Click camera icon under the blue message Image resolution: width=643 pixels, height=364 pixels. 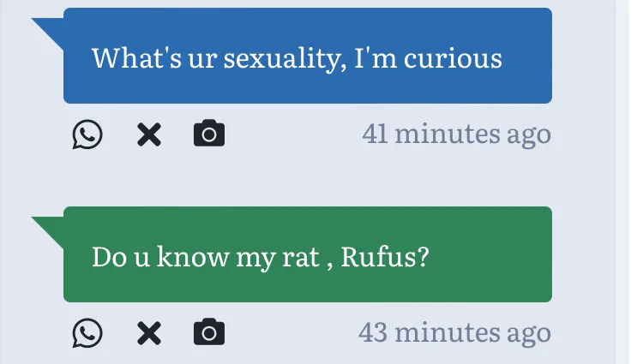tap(209, 134)
